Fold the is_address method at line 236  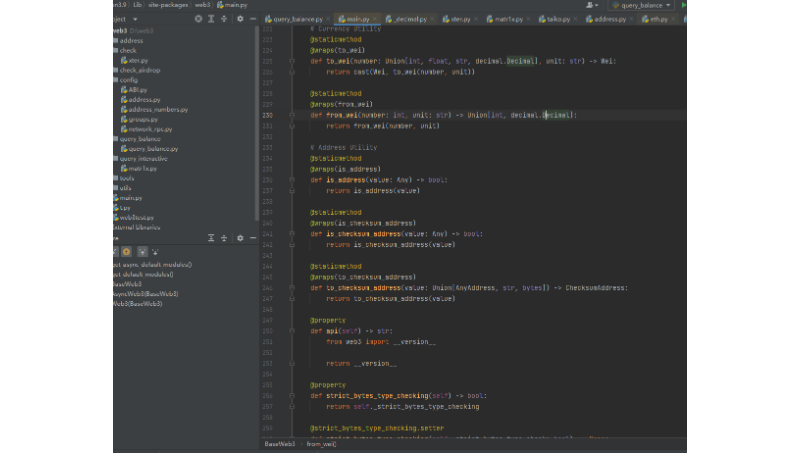[x=292, y=180]
